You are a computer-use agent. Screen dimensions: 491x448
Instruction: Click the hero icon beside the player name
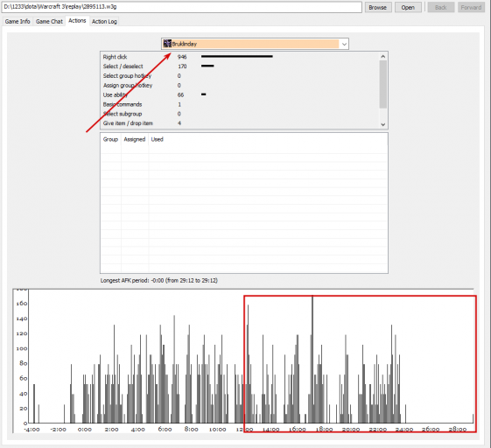167,44
